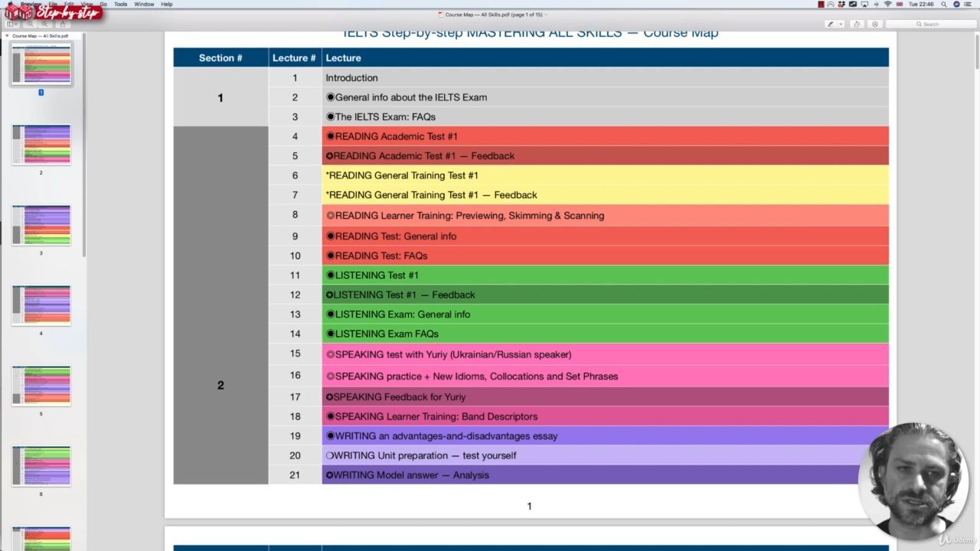Click the Section # column header
Viewport: 980px width, 551px height.
tap(220, 57)
